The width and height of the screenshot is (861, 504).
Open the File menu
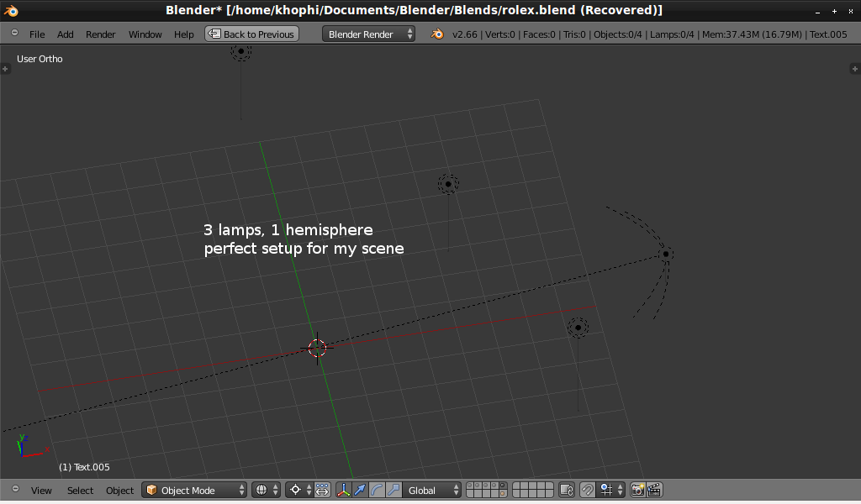click(x=37, y=34)
